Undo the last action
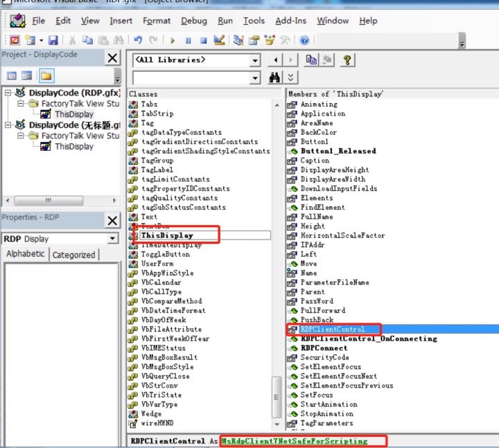The width and height of the screenshot is (499, 448). point(138,40)
